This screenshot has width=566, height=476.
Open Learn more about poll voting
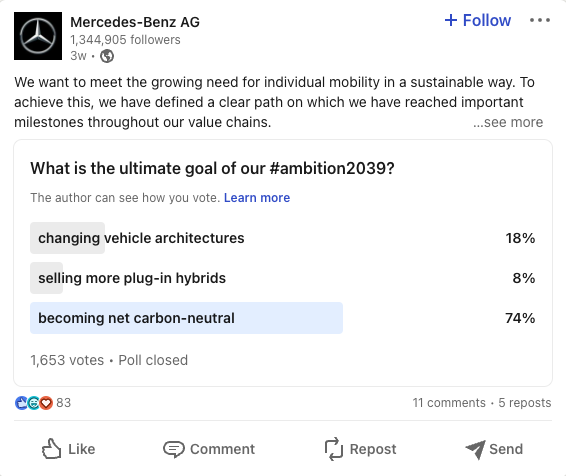[x=257, y=198]
